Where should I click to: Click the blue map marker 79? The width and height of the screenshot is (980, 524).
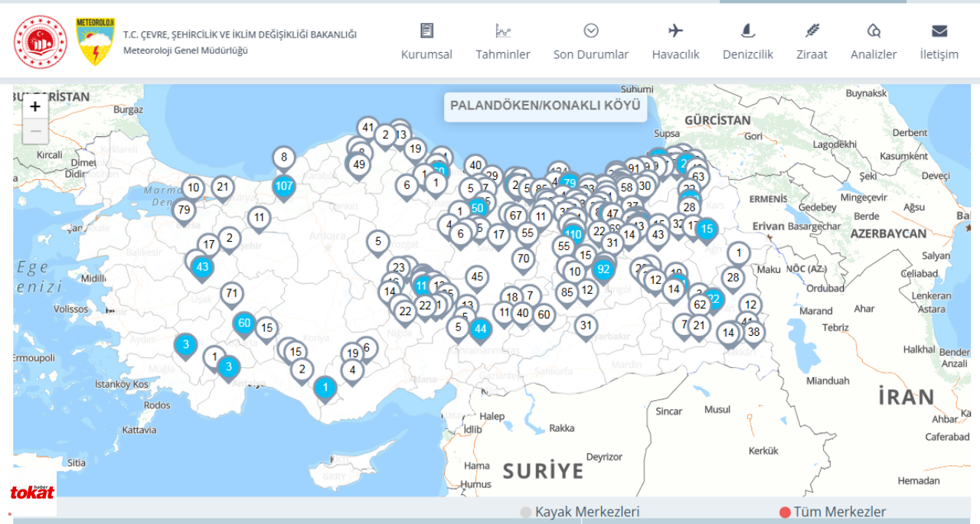[x=568, y=183]
